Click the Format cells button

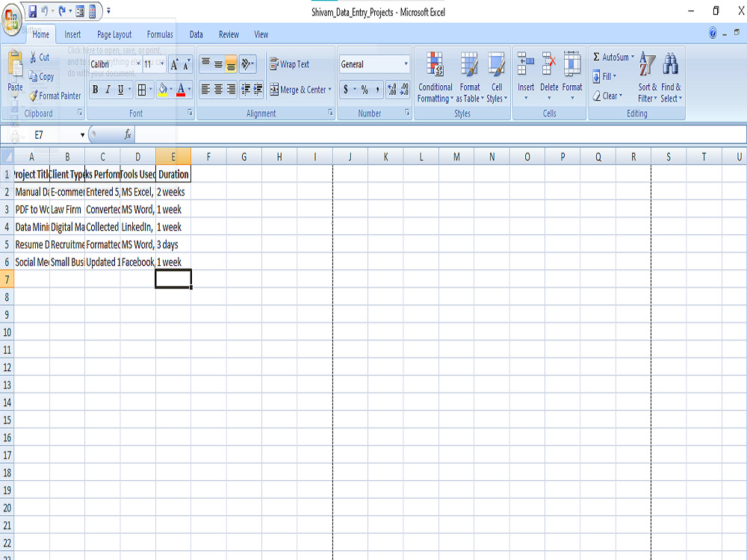(572, 76)
